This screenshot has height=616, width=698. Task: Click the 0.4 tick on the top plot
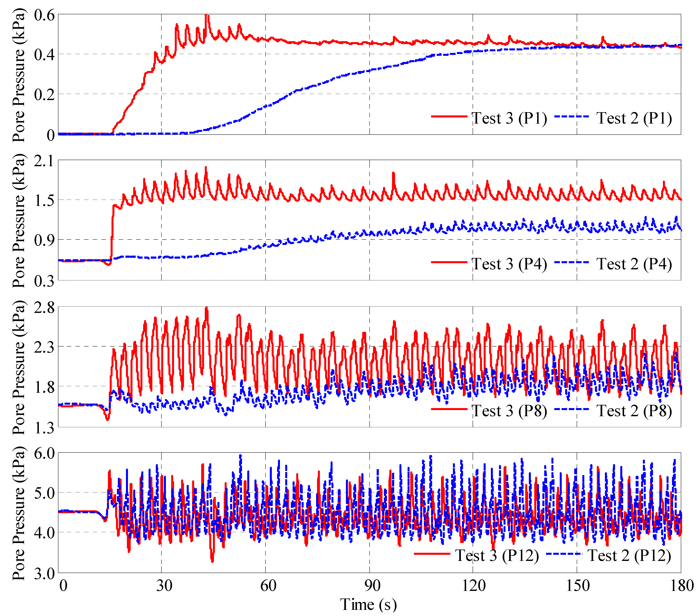44,55
